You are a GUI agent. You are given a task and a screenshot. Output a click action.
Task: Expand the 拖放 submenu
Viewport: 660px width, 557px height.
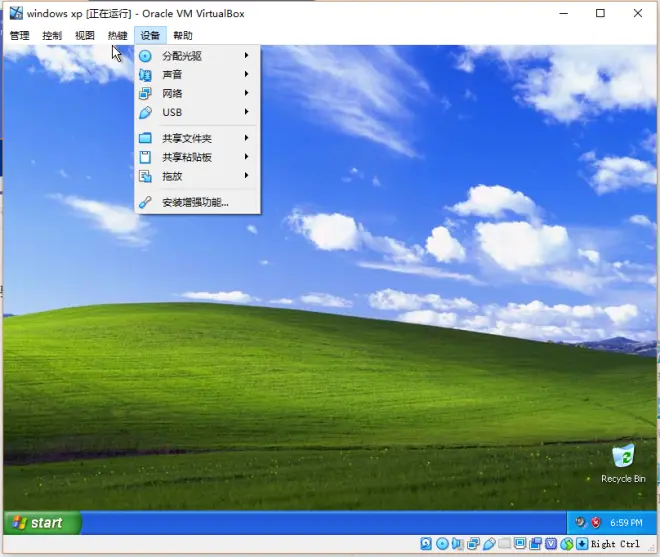[197, 176]
